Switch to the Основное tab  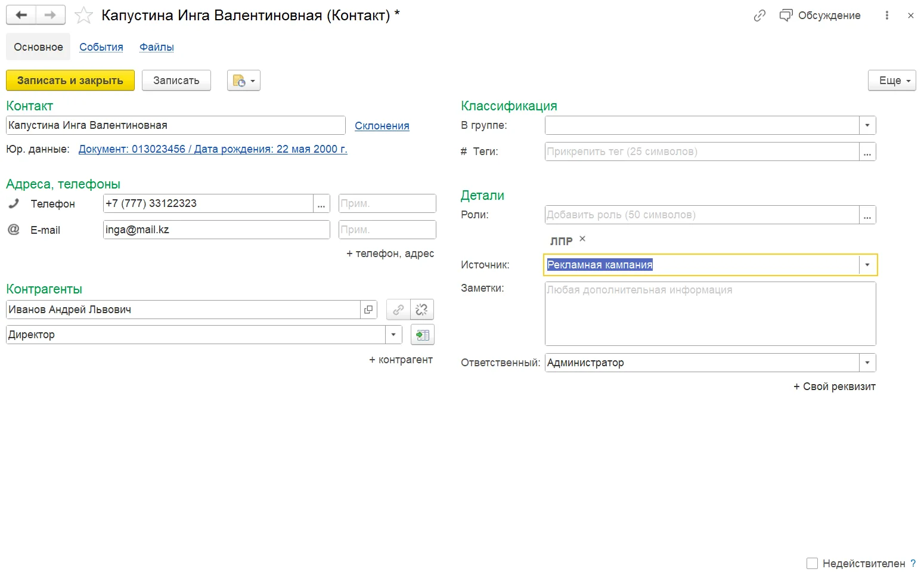(x=38, y=47)
